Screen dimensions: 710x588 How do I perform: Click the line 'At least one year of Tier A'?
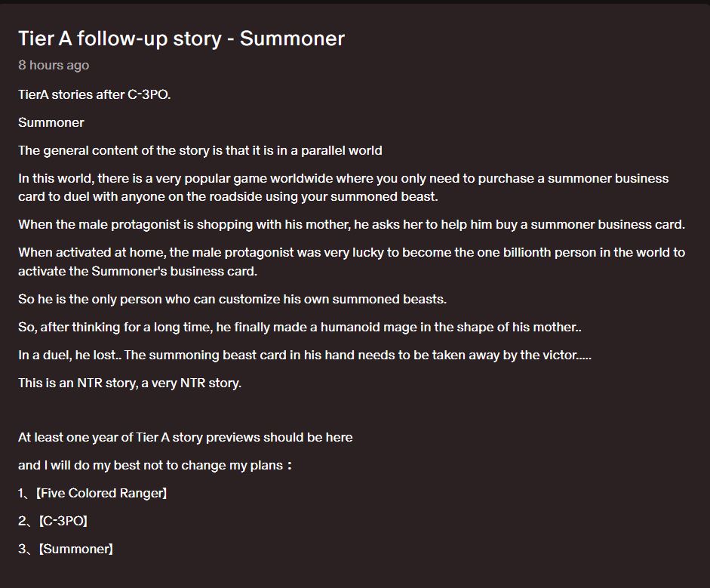tap(185, 437)
